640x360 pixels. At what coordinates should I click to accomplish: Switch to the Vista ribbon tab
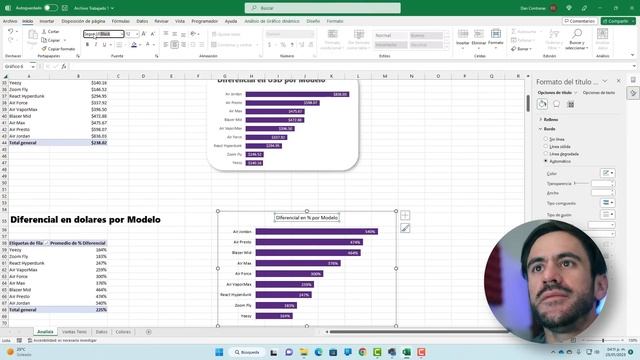pyautogui.click(x=180, y=21)
